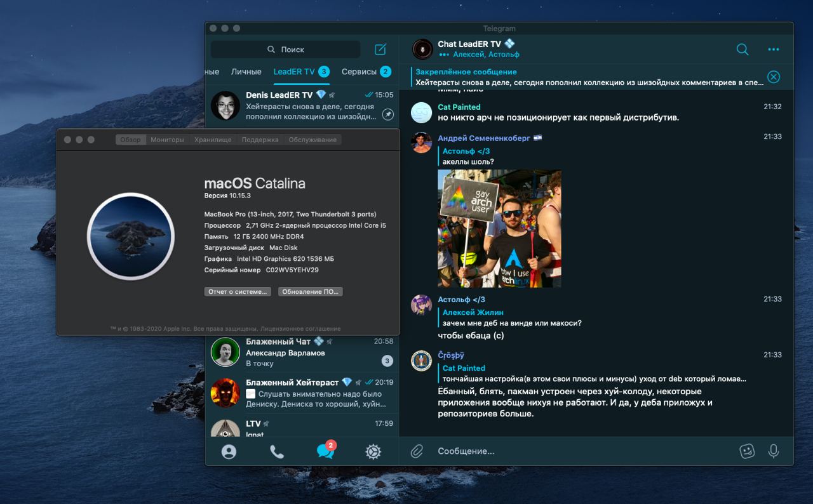Open Блаженный Чат conversation
This screenshot has width=813, height=504.
(302, 352)
